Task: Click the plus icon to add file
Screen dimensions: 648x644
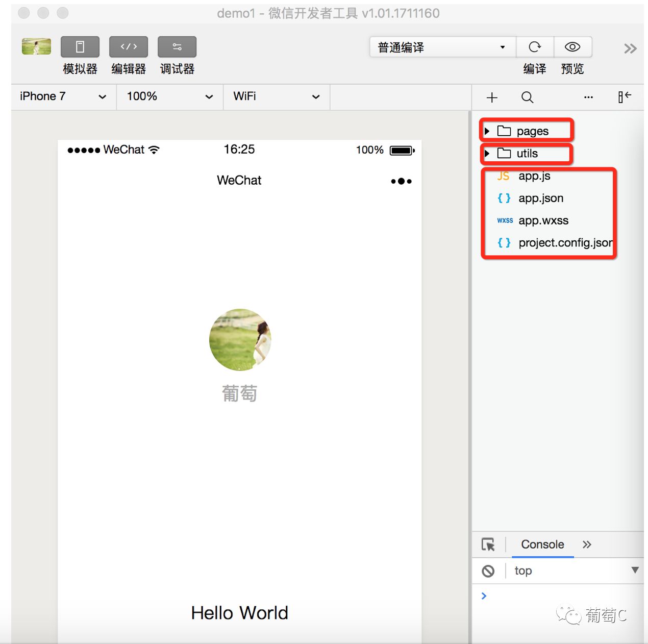Action: [x=492, y=97]
